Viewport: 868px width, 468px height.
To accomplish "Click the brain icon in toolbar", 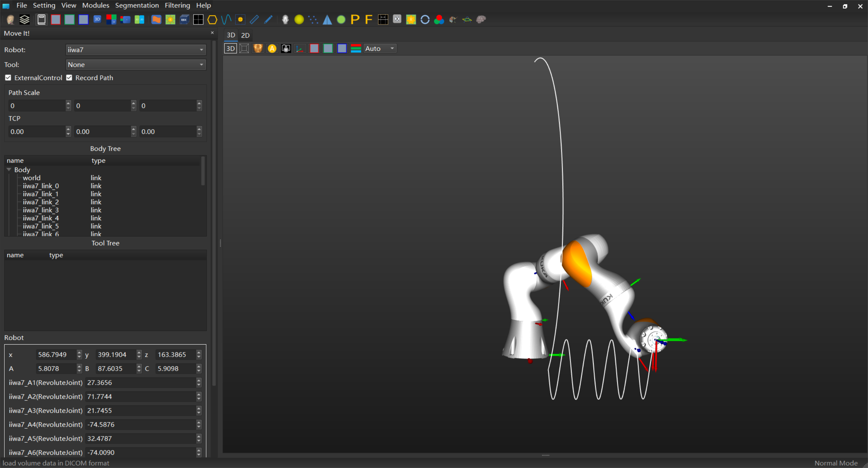I will coord(481,20).
